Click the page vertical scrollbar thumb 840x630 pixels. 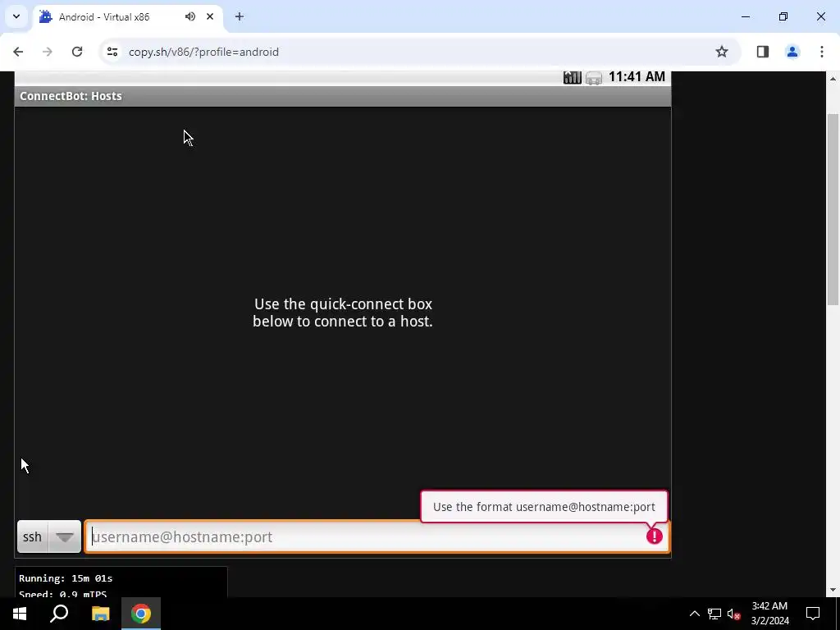[x=833, y=209]
